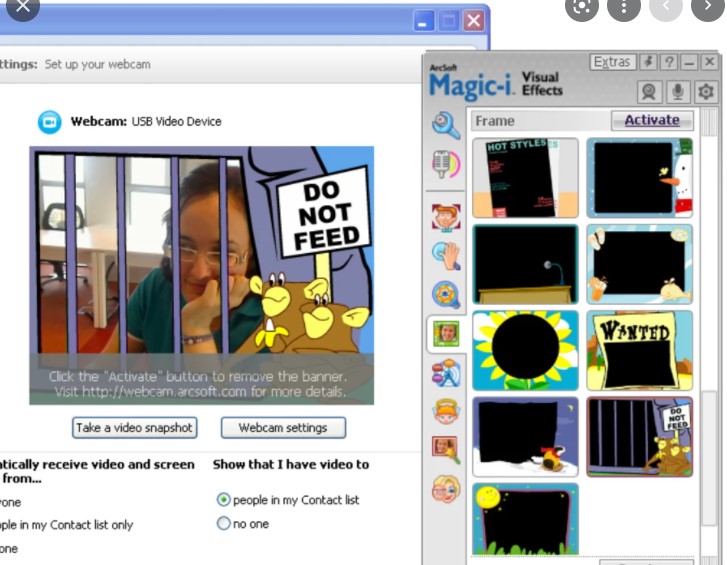Choose the Do Not Feed monkey frame thumbnail
Image resolution: width=727 pixels, height=565 pixels.
tap(639, 437)
